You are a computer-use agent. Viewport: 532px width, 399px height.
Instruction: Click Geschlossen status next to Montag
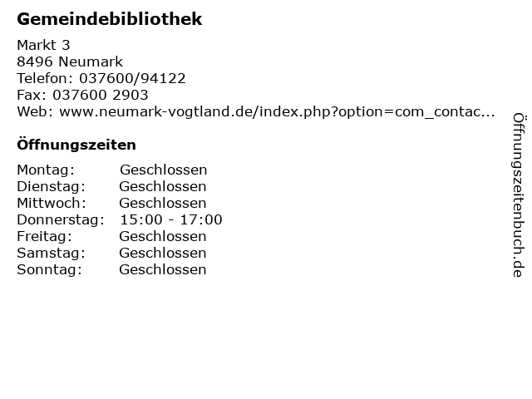click(163, 170)
